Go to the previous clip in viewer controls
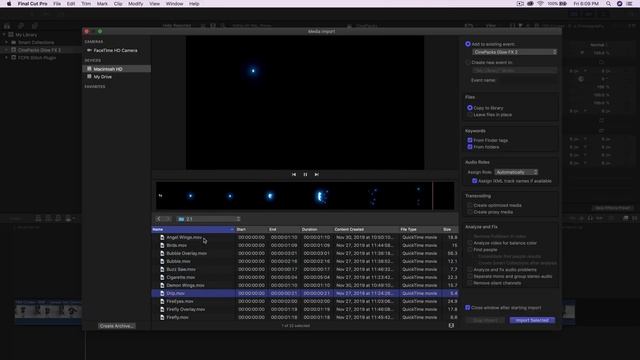The image size is (640, 360). [294, 174]
